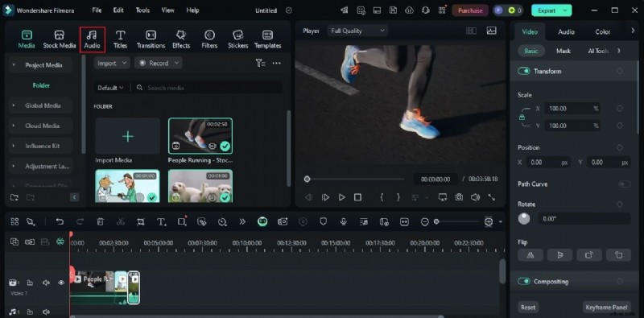Open the File menu
Screen dimensions: 644x318
pyautogui.click(x=97, y=10)
